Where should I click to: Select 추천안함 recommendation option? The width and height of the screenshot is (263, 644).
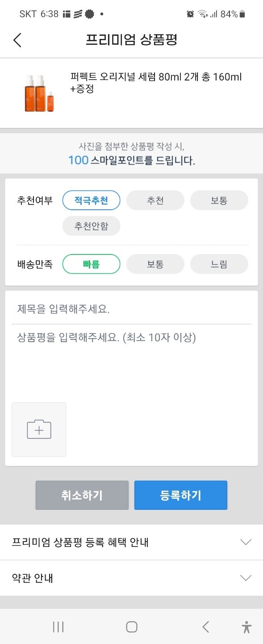point(91,226)
